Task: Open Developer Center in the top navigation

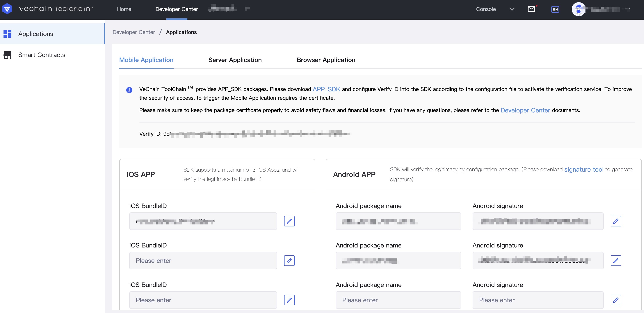Action: [176, 9]
